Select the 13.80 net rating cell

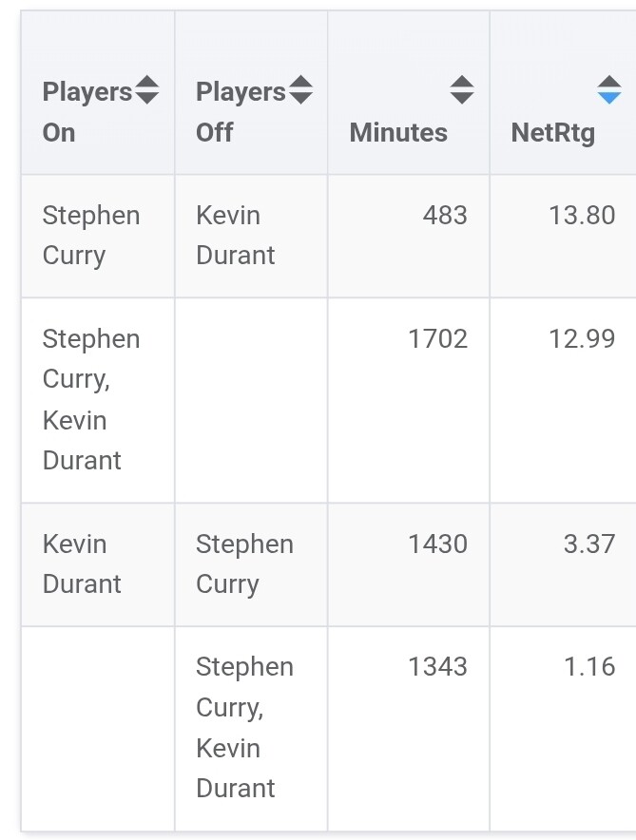582,216
